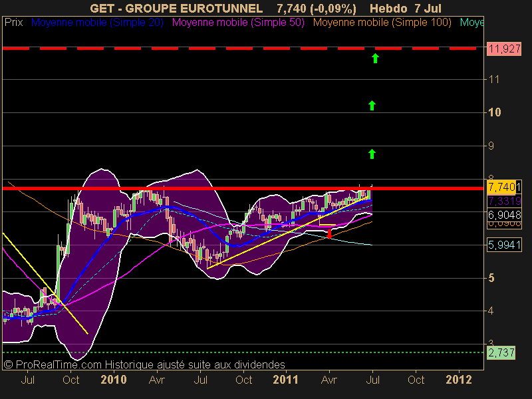The width and height of the screenshot is (532, 399).
Task: Select the "Moyenne mobile (Simple 50)" legend entry
Action: pyautogui.click(x=238, y=23)
